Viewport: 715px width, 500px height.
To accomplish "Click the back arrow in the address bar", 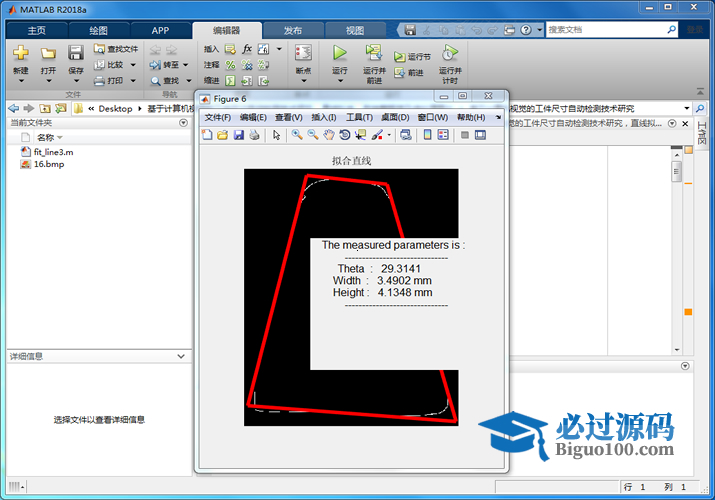I will tap(14, 108).
